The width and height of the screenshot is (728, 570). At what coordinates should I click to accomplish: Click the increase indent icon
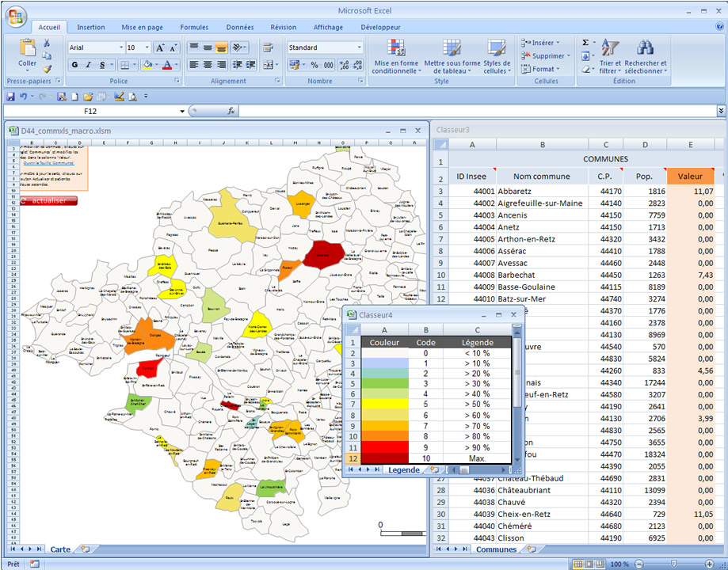tap(250, 64)
